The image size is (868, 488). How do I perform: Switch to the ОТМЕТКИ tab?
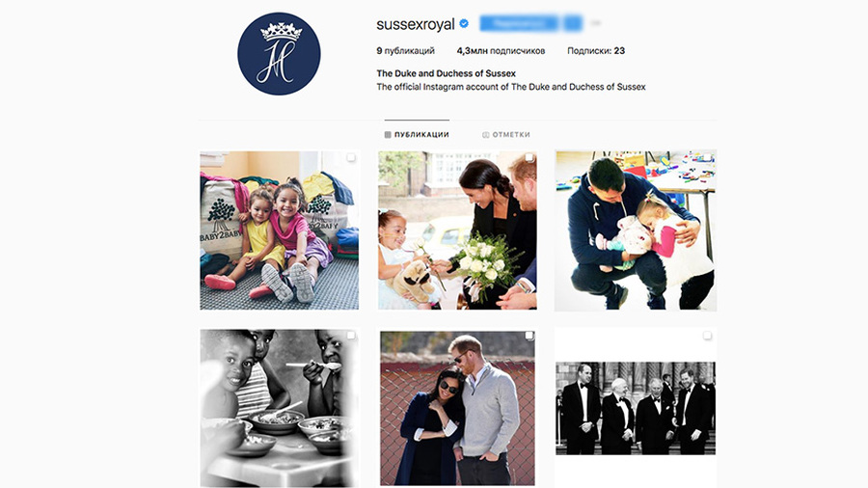coord(506,134)
